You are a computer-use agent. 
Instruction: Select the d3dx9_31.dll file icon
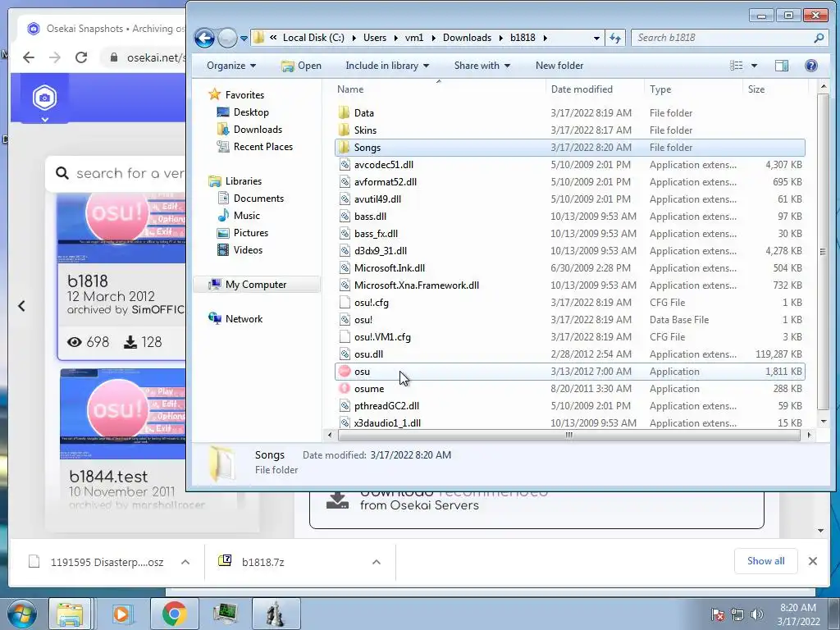345,251
